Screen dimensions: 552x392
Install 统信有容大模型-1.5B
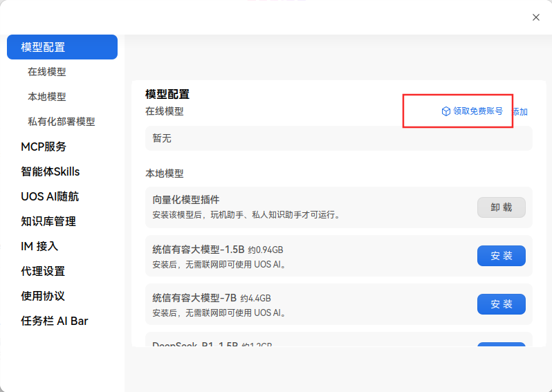(x=502, y=256)
